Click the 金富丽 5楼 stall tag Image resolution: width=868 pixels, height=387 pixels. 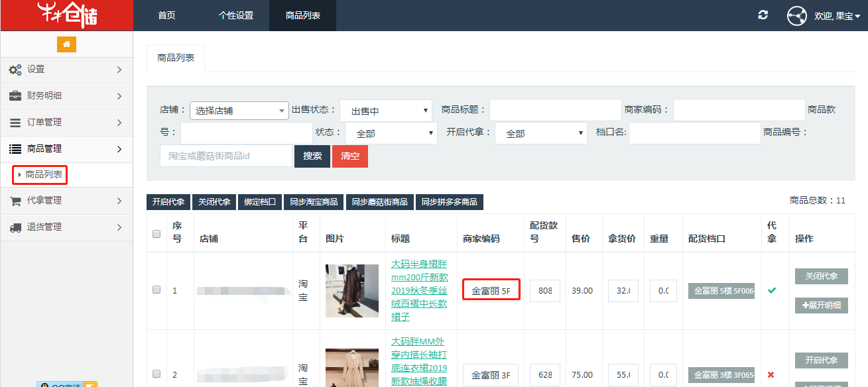point(721,291)
